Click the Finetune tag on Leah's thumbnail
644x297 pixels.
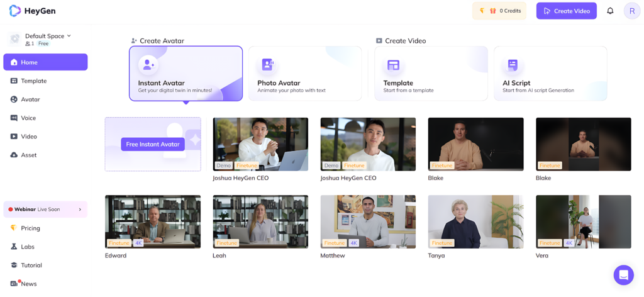click(226, 243)
